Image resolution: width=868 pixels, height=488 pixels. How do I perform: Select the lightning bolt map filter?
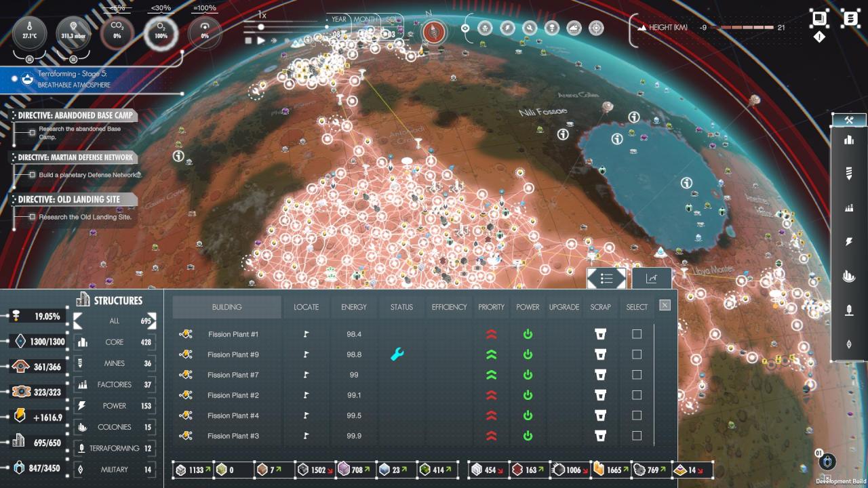pos(507,28)
